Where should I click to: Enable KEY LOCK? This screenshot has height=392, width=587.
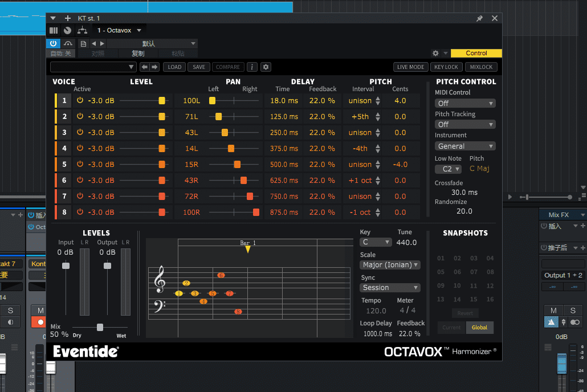pyautogui.click(x=446, y=67)
